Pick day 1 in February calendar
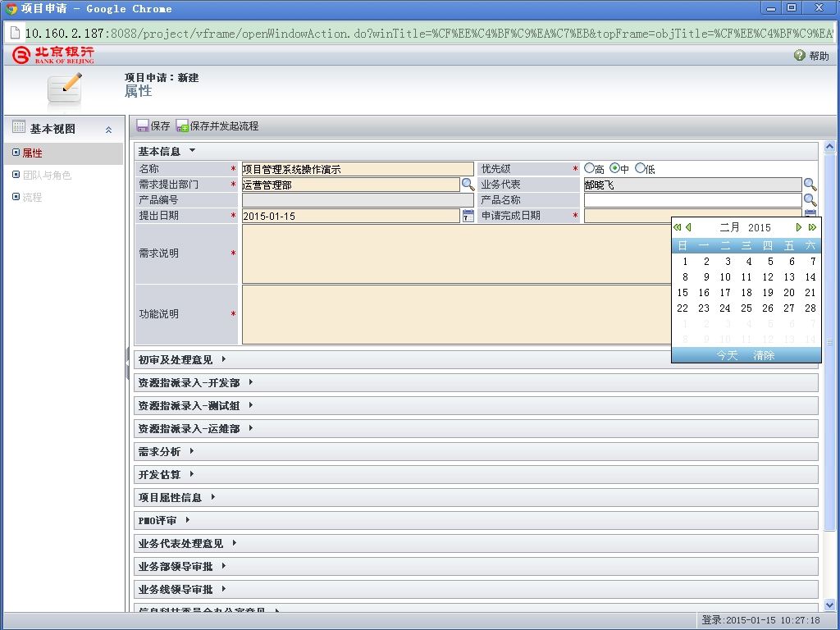 (x=685, y=262)
